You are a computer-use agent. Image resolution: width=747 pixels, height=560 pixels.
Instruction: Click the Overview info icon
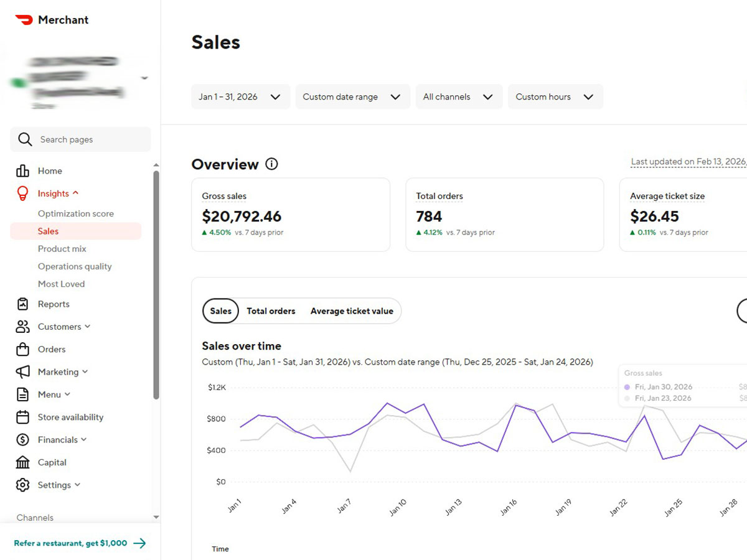tap(271, 164)
